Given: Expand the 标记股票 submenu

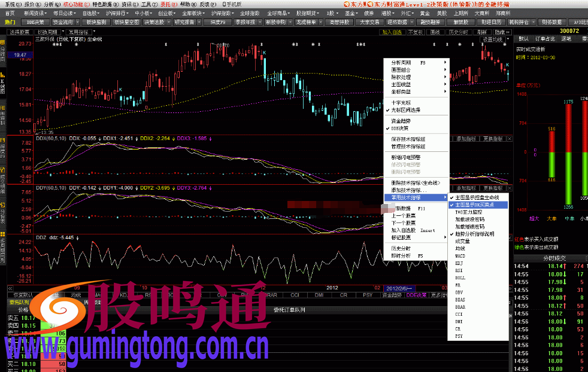Looking at the screenshot, I should pyautogui.click(x=416, y=238).
